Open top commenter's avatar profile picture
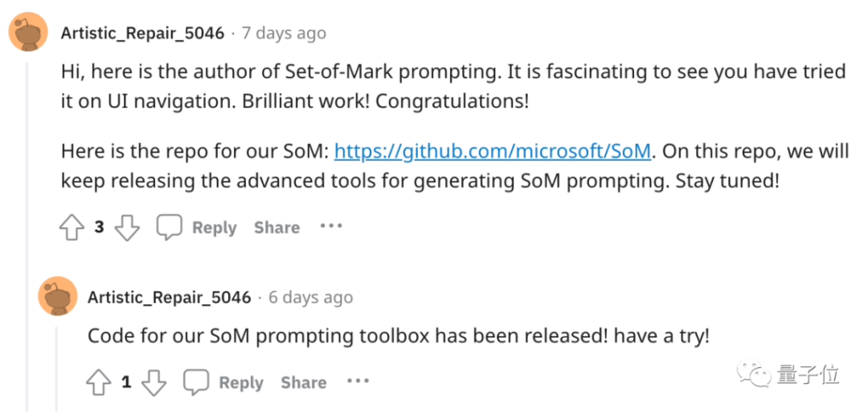The width and height of the screenshot is (868, 413). click(x=28, y=33)
